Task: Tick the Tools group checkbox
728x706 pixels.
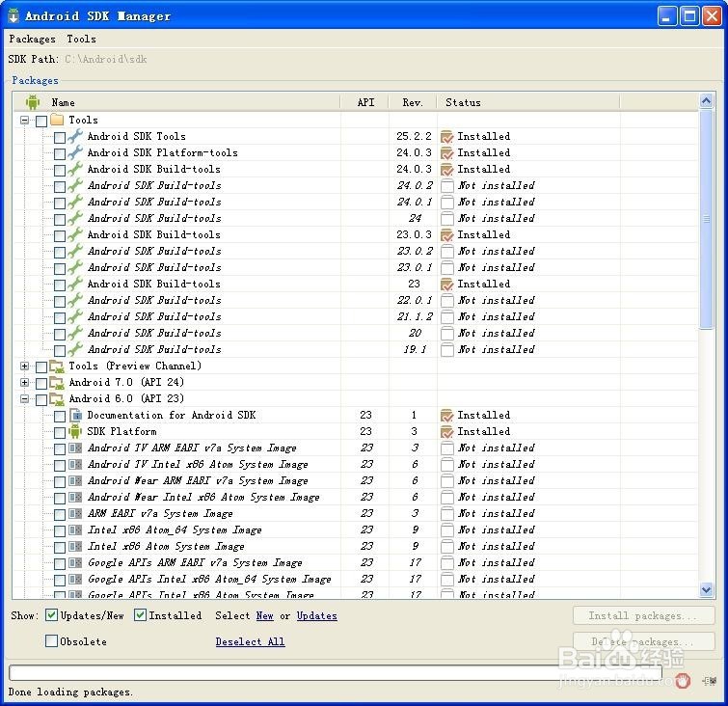Action: tap(41, 122)
